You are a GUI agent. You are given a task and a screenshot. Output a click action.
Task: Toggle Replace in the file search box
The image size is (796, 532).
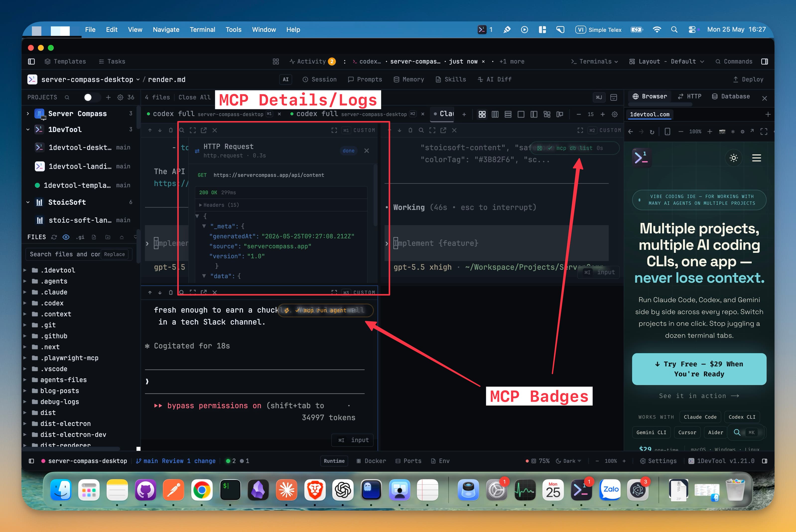tap(114, 254)
